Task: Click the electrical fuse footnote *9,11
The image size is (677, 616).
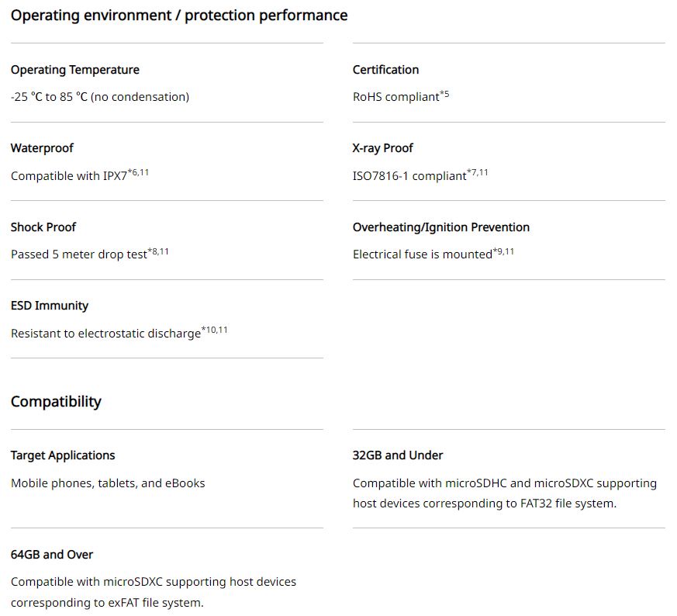Action: (x=503, y=251)
